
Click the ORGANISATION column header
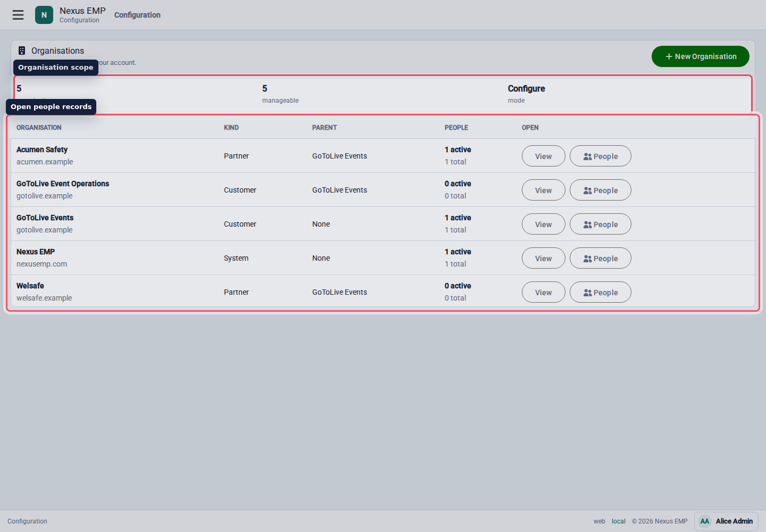tap(39, 128)
